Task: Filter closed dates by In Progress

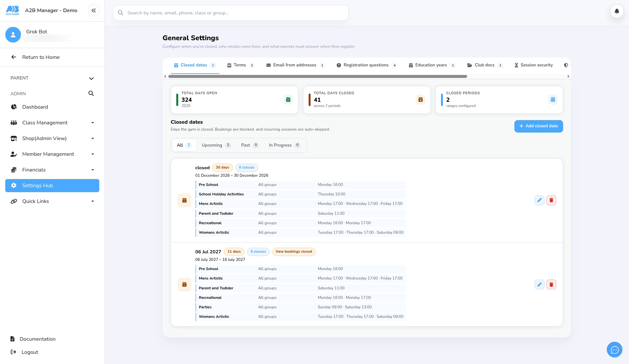Action: (x=284, y=145)
